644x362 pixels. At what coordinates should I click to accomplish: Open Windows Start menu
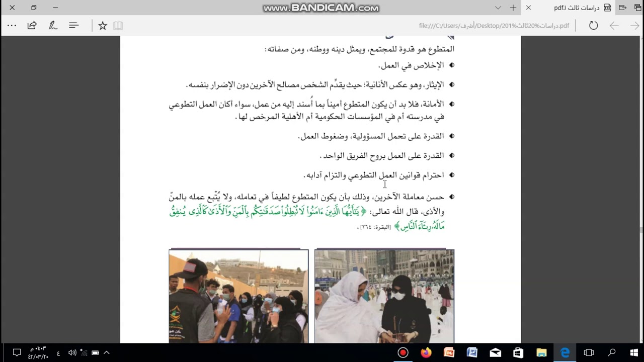(634, 352)
